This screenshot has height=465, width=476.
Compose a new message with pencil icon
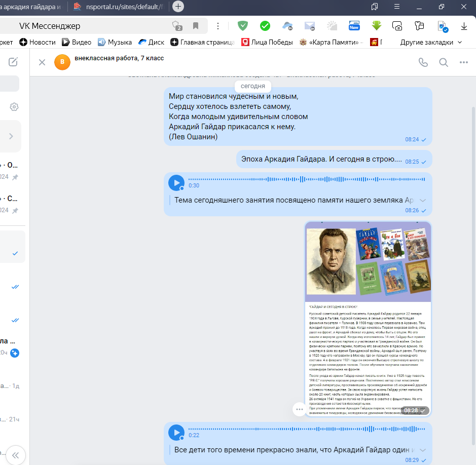13,62
